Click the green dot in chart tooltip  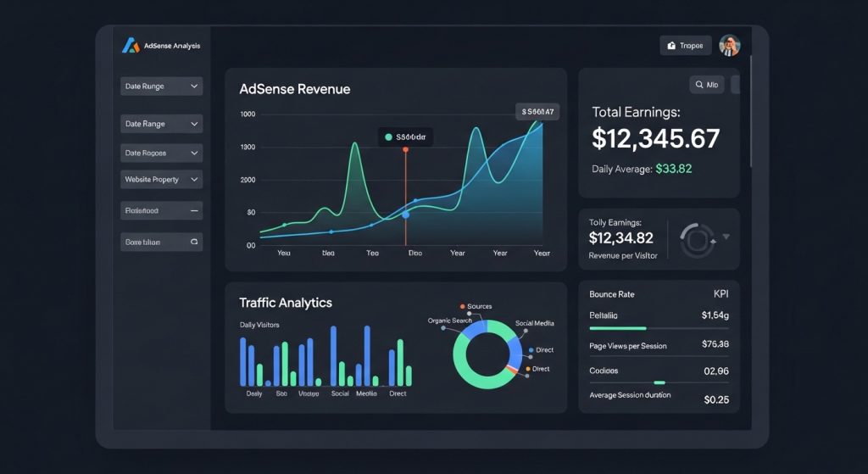[388, 137]
